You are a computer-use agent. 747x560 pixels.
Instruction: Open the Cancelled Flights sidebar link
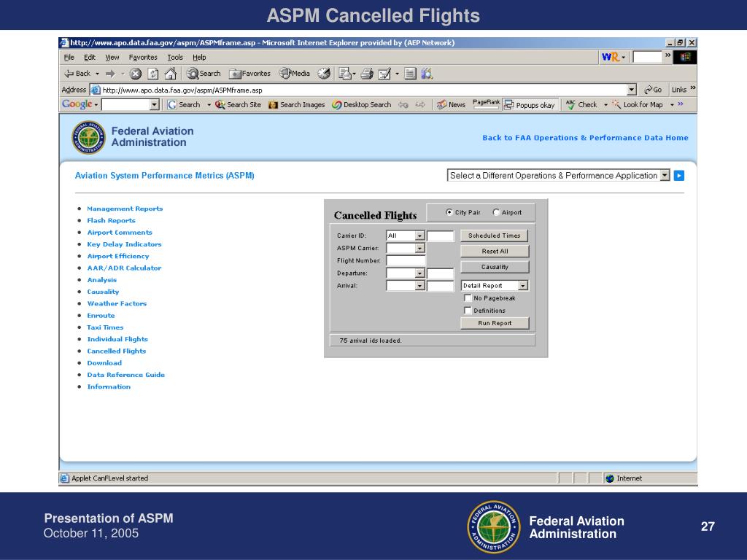[x=116, y=351]
